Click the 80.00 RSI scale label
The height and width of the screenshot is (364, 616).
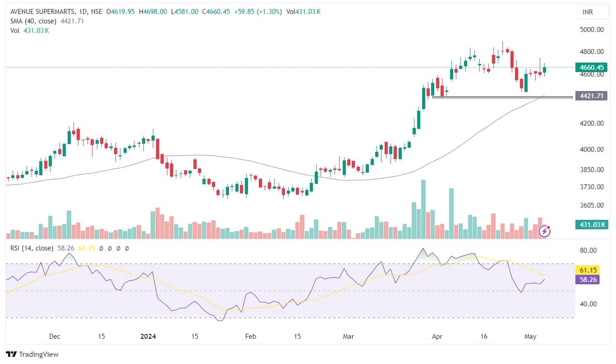pos(587,250)
